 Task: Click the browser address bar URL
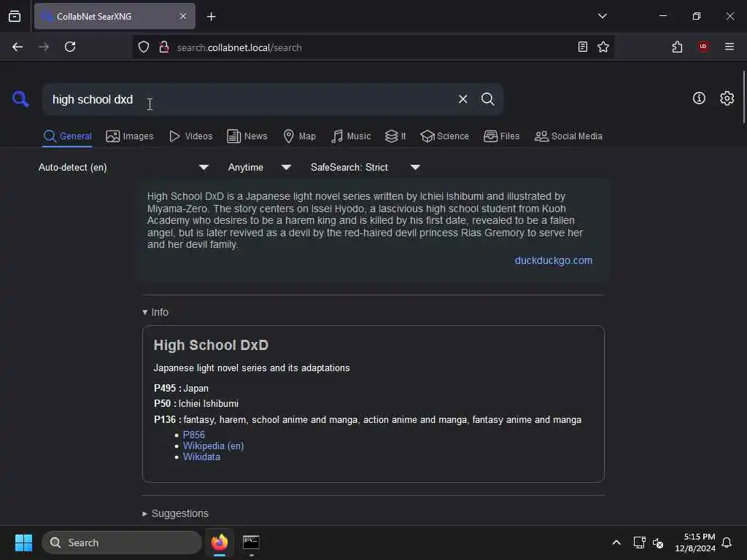[239, 47]
